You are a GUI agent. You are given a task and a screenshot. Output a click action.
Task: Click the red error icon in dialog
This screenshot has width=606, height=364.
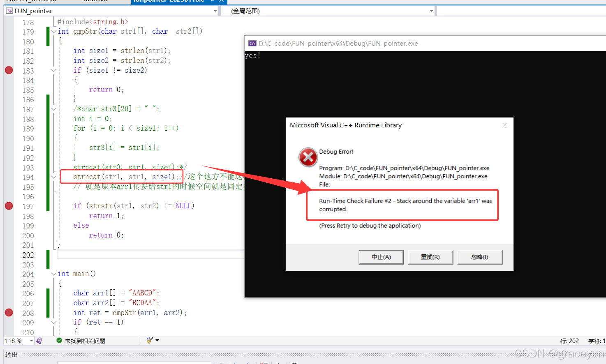click(x=308, y=157)
